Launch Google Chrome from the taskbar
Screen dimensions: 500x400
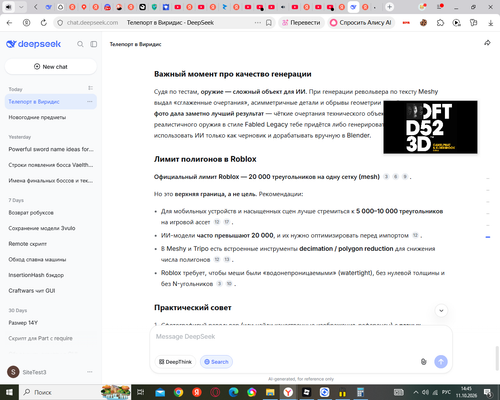178,392
